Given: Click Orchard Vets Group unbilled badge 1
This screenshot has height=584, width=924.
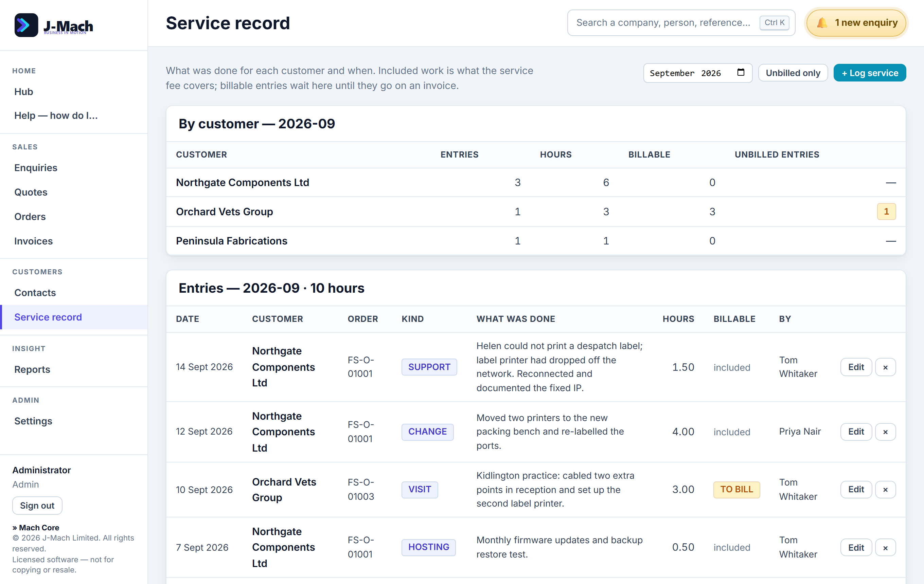Looking at the screenshot, I should click(886, 212).
